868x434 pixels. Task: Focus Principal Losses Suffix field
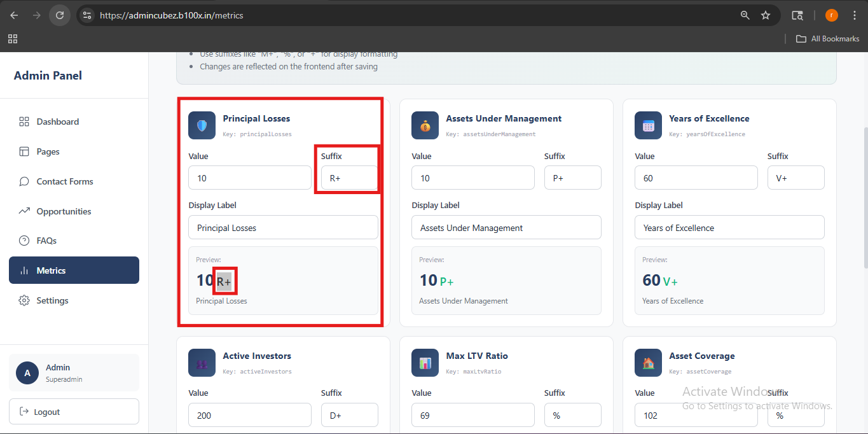tap(349, 178)
